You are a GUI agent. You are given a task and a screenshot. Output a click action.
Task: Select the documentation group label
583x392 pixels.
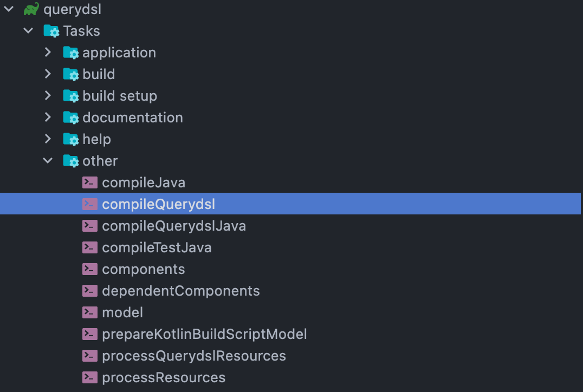pyautogui.click(x=133, y=117)
